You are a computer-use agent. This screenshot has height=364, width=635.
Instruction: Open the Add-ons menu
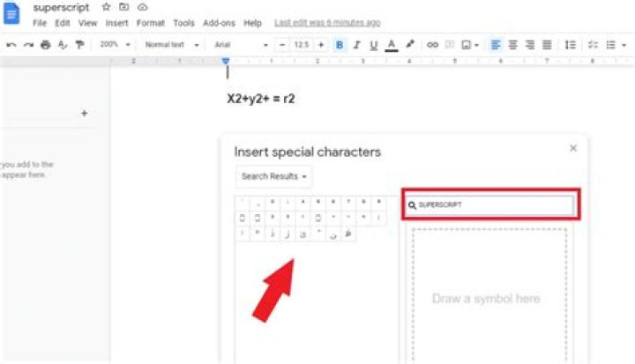(x=219, y=23)
